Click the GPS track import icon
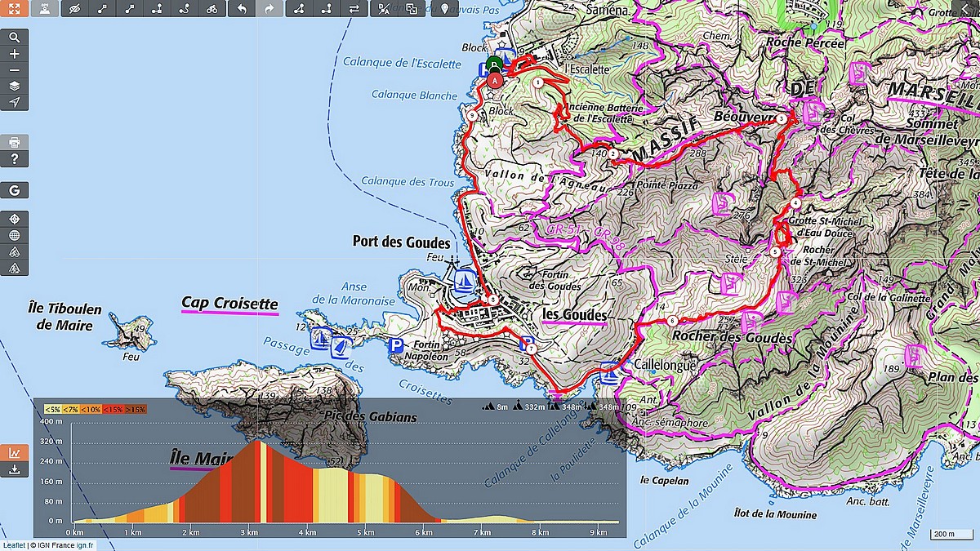This screenshot has height=551, width=980. coord(47,9)
